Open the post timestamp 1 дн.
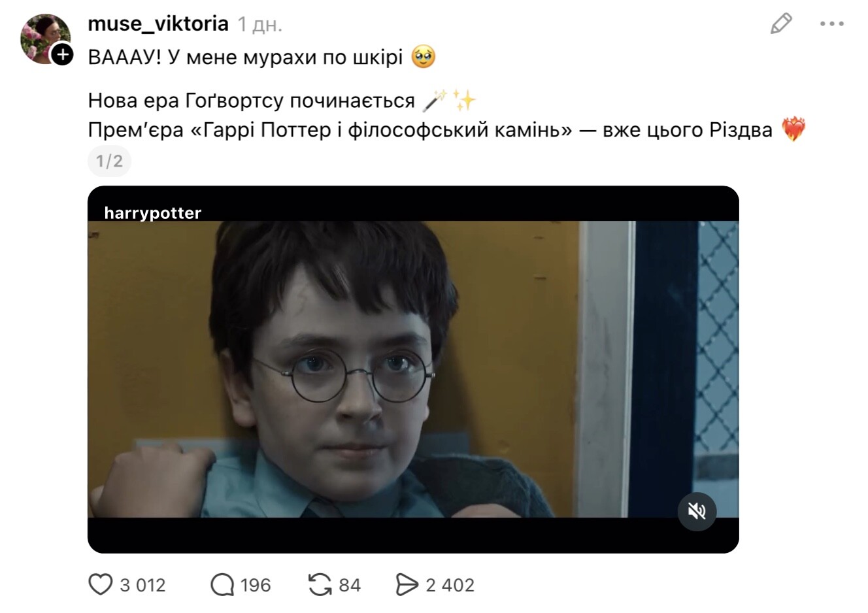Screen dimensions: 868x613 pos(259,25)
